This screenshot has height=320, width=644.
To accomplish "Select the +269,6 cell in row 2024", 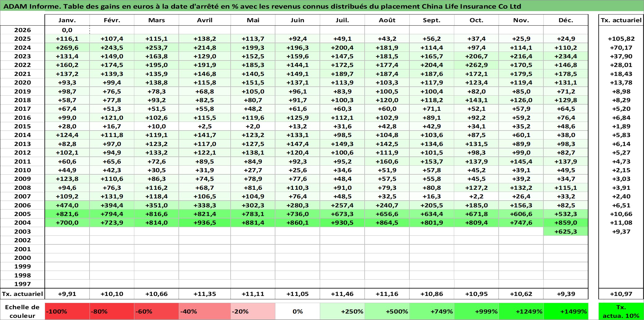I will (67, 48).
